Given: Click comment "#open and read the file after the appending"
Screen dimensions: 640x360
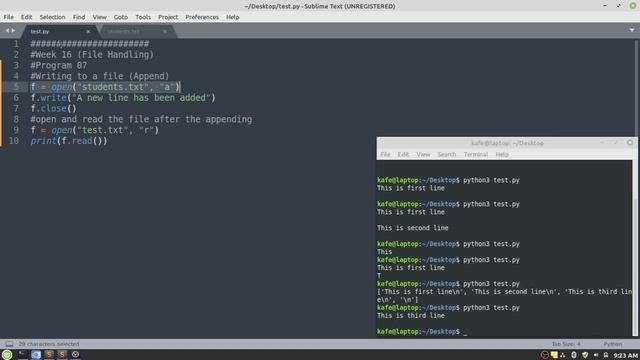Looking at the screenshot, I should click(141, 120).
